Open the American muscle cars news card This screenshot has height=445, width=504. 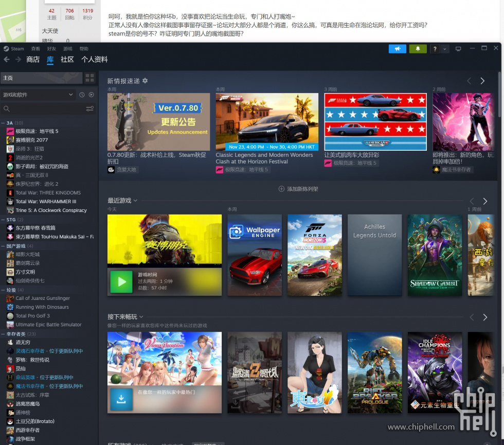point(375,122)
